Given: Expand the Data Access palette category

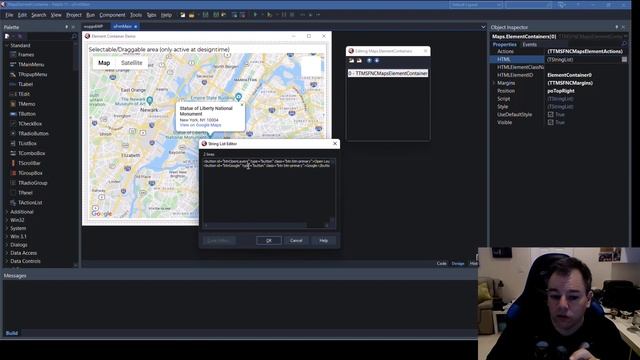Looking at the screenshot, I should 7,253.
